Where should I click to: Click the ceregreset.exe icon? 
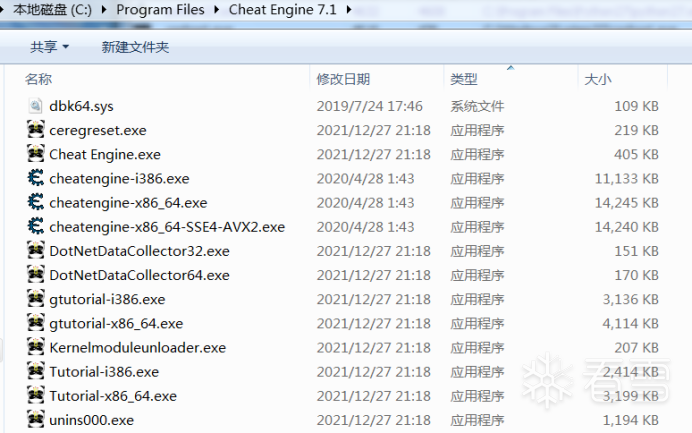click(x=35, y=130)
